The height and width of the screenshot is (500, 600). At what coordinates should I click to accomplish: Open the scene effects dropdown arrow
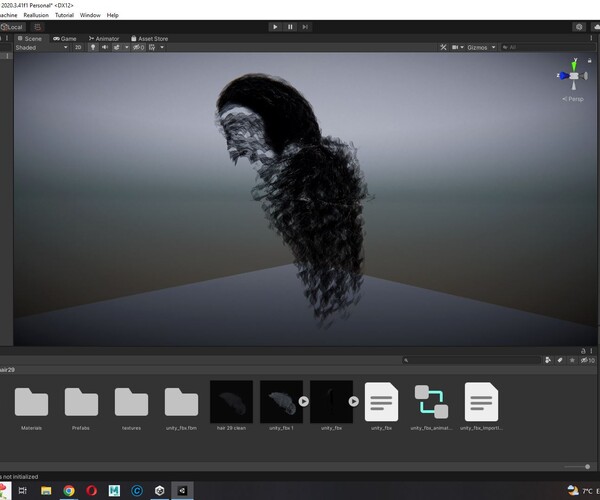point(127,47)
